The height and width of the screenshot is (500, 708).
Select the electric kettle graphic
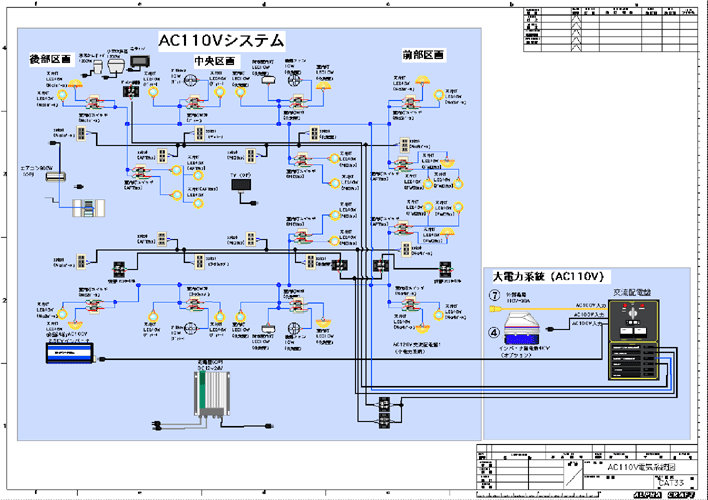[x=98, y=68]
